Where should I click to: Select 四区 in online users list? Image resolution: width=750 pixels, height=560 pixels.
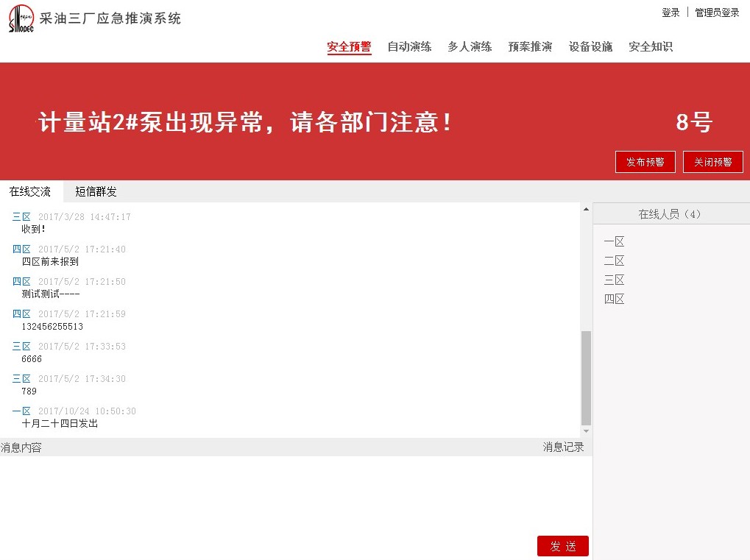(614, 300)
